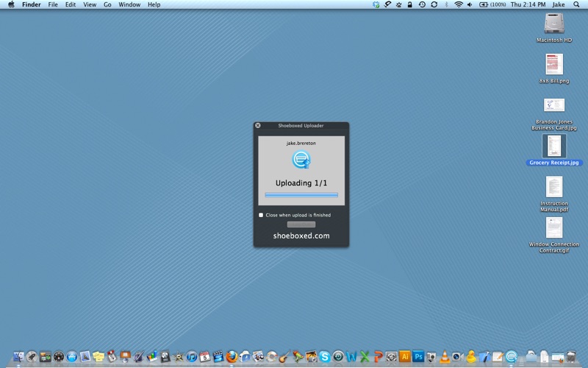Open Cyberduck yellow duck icon in dock

tap(471, 356)
